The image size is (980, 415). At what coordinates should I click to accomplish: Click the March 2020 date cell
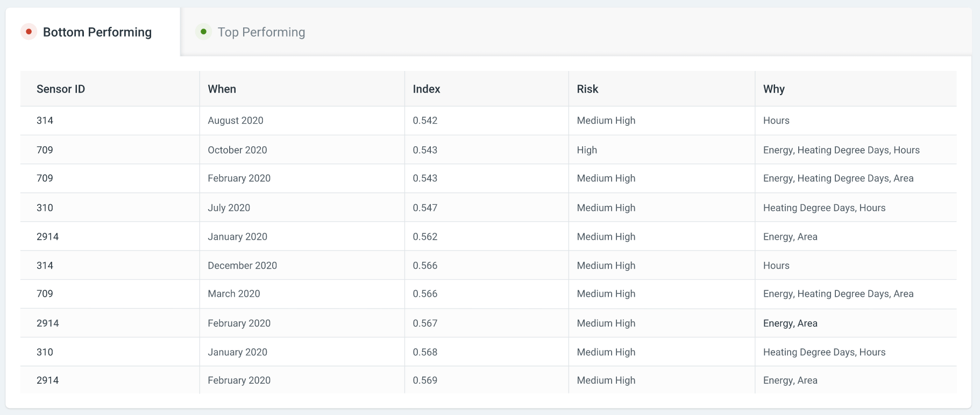(x=233, y=294)
